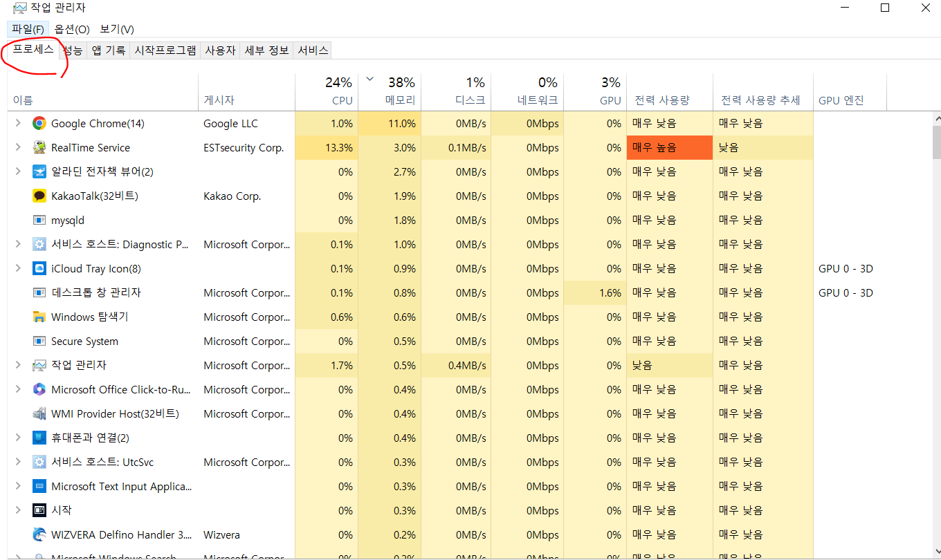
Task: Click the Microsoft Text Input Application icon
Action: coord(39,487)
